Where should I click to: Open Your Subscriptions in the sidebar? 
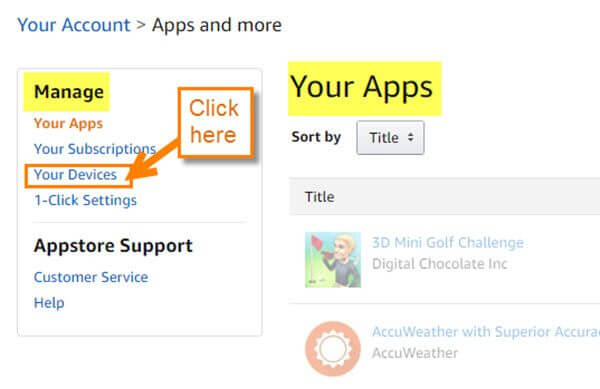[x=95, y=149]
